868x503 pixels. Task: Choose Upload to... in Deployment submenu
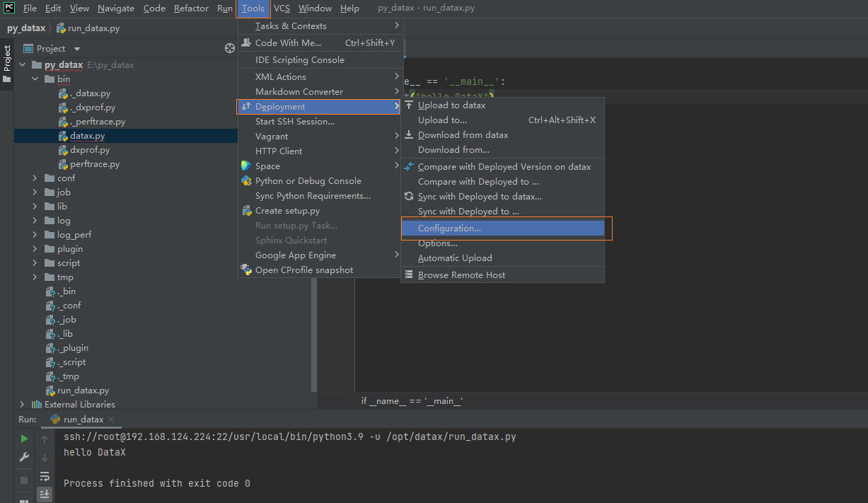pyautogui.click(x=502, y=120)
